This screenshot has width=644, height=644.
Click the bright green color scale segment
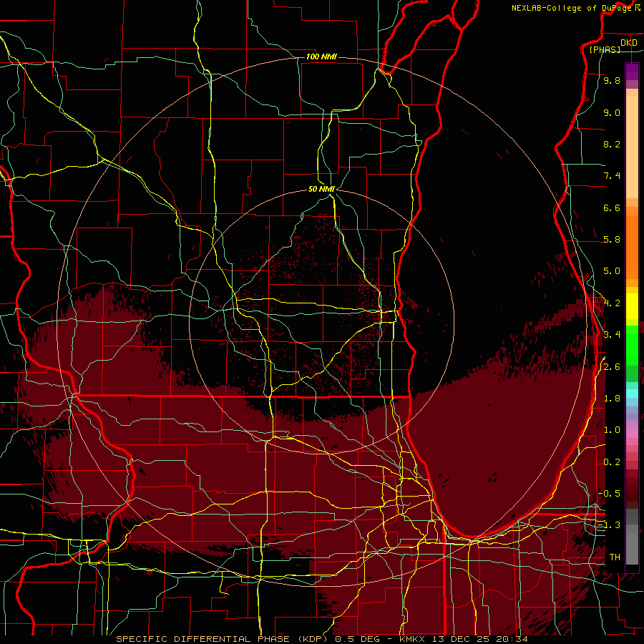632,345
